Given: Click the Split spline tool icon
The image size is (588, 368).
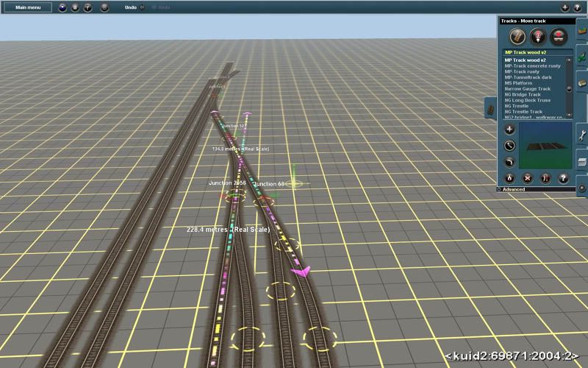Looking at the screenshot, I should 509,178.
